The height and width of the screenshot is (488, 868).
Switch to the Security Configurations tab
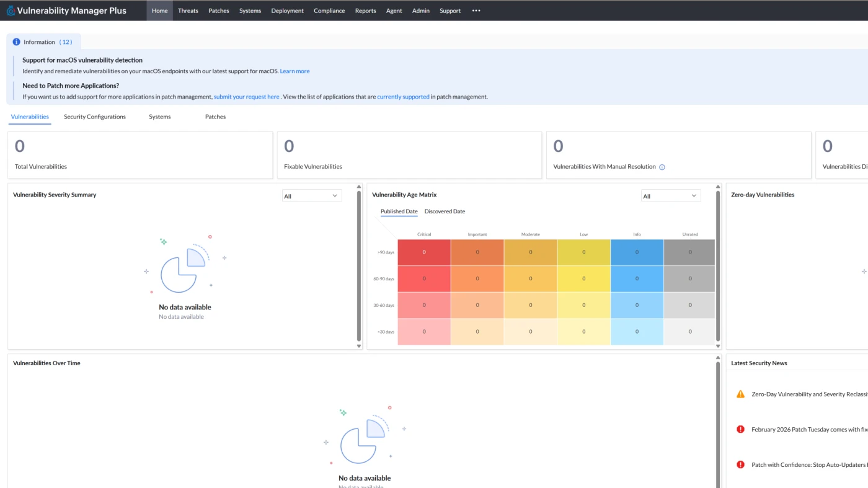(95, 117)
